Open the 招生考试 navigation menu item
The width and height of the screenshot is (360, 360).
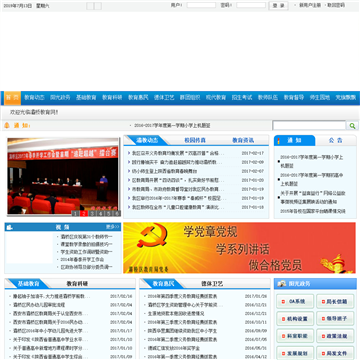pyautogui.click(x=242, y=98)
